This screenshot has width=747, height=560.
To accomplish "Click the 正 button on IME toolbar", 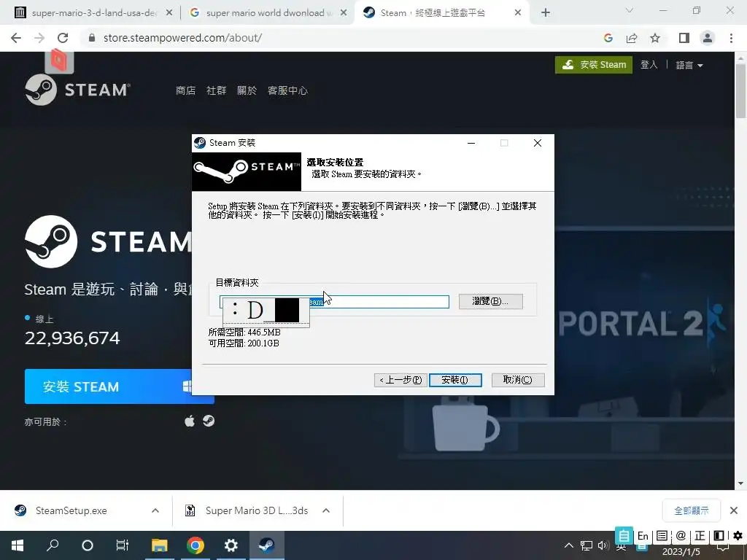I will point(700,536).
